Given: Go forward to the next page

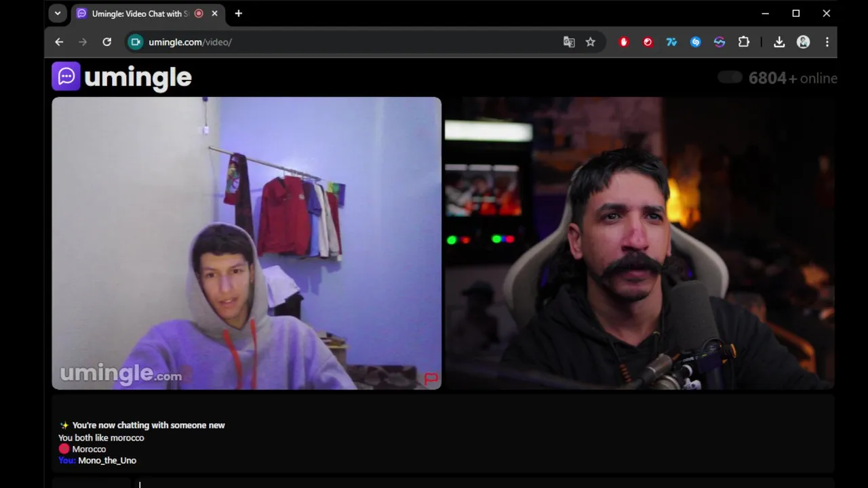Looking at the screenshot, I should coord(83,42).
